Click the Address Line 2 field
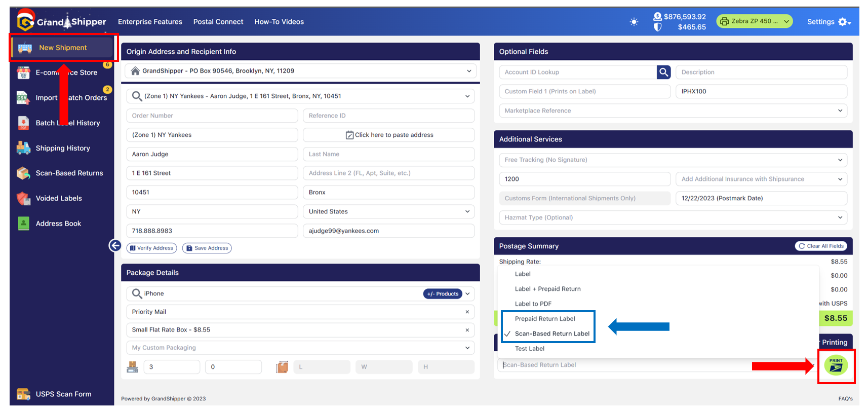Viewport: 868px width, 409px height. click(388, 173)
